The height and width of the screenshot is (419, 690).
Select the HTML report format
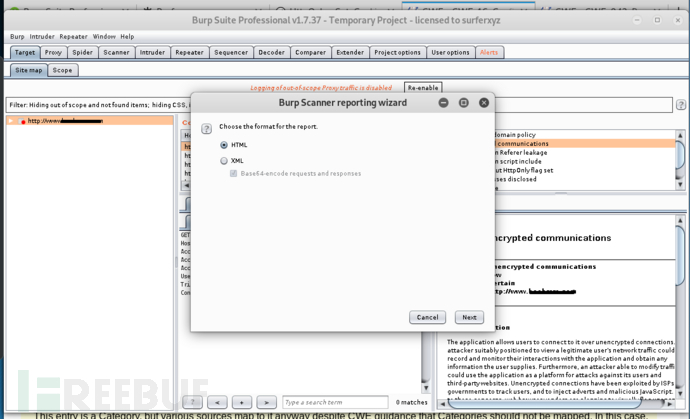click(x=224, y=145)
